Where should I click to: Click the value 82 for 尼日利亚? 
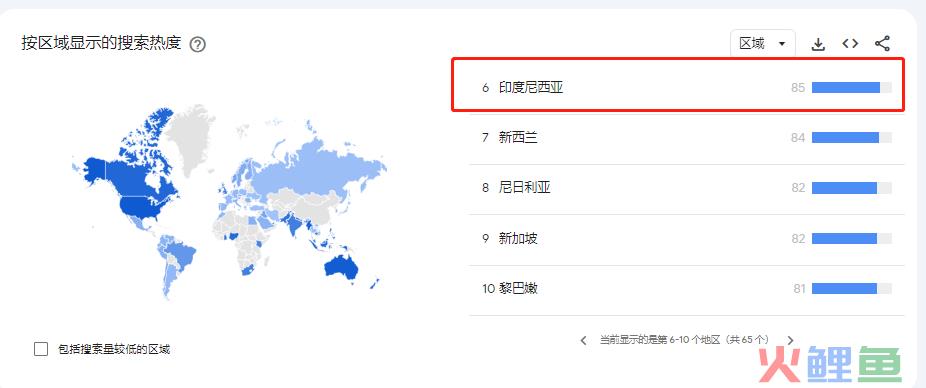[x=798, y=188]
